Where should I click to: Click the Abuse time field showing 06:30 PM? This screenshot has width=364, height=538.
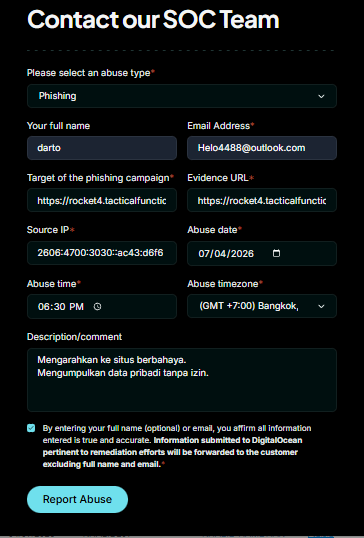(102, 306)
